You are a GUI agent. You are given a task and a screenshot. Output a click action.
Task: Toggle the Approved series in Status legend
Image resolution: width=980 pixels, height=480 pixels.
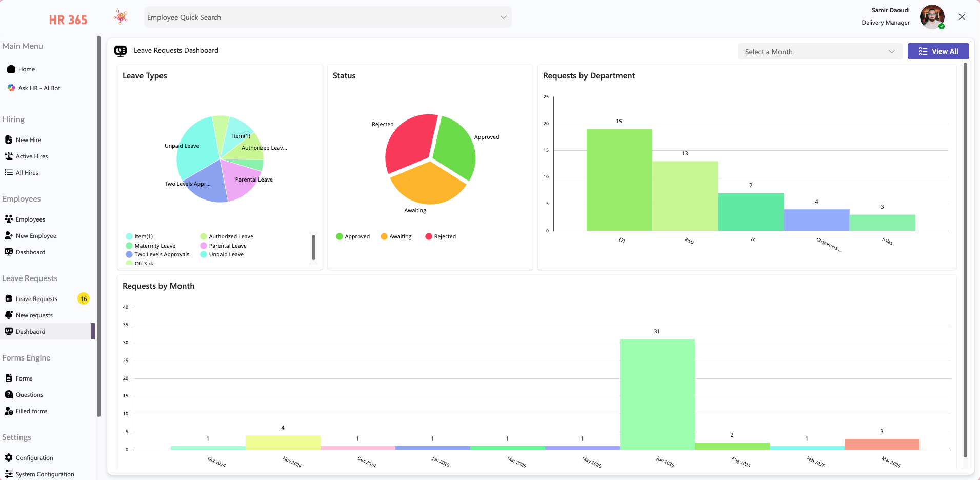[353, 236]
